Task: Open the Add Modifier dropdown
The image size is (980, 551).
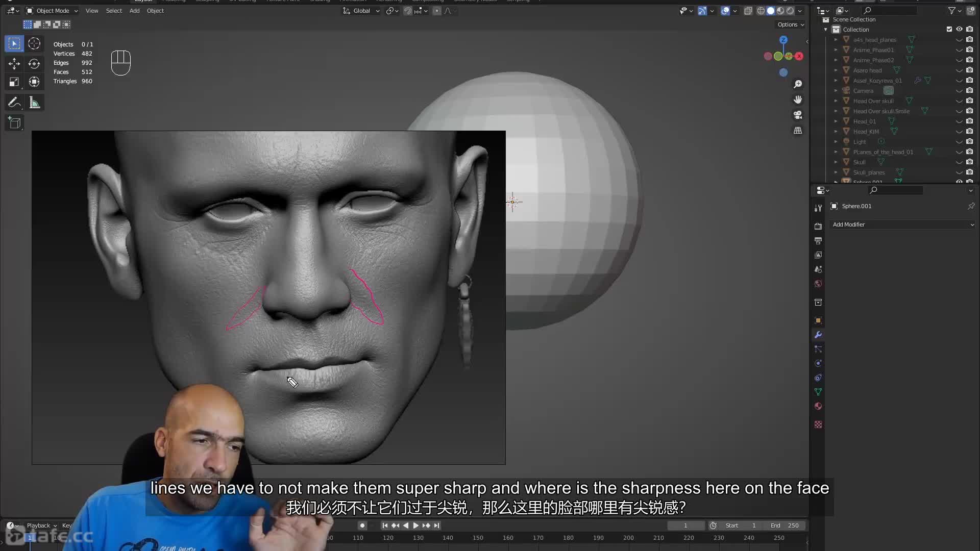Action: [x=902, y=224]
